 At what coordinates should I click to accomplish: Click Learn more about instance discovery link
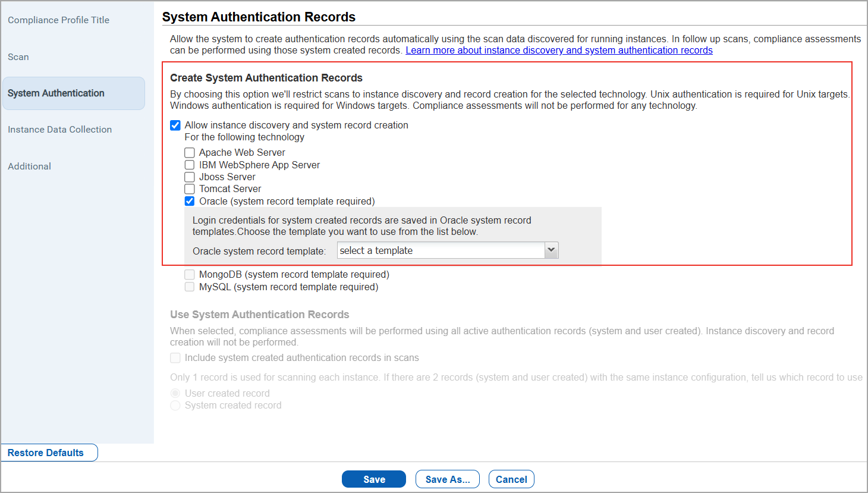tap(559, 50)
